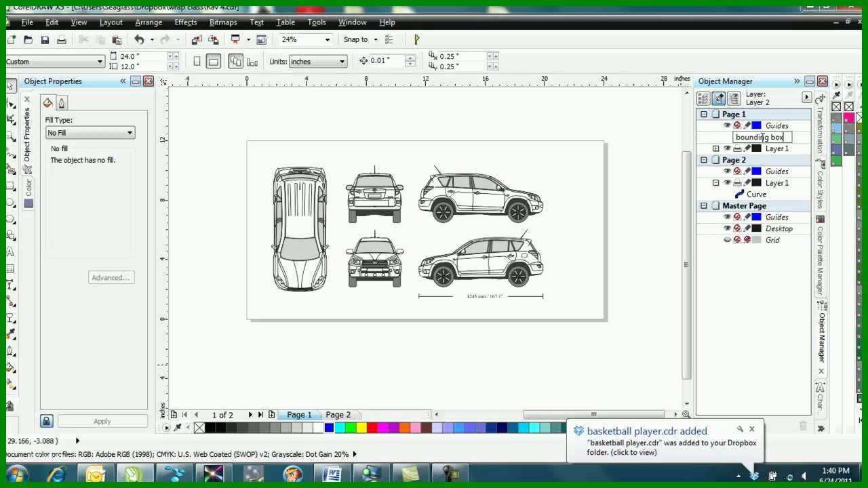Toggle visibility eye of Master Page Desktop
Image resolution: width=868 pixels, height=488 pixels.
[x=727, y=228]
